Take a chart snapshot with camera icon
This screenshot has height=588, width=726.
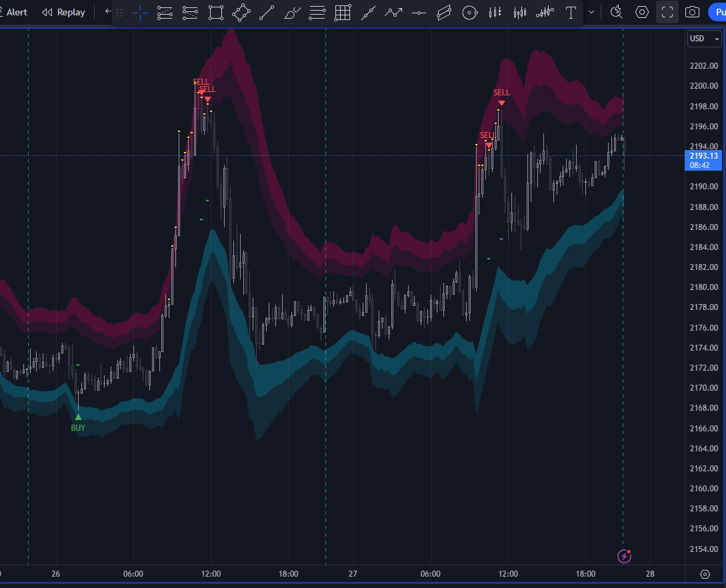click(693, 13)
